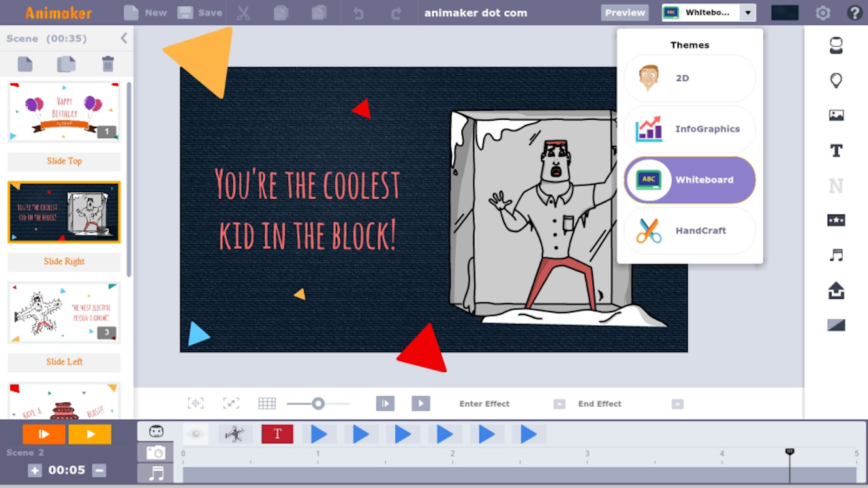
Task: Enable the HandCraft theme
Action: [x=689, y=231]
